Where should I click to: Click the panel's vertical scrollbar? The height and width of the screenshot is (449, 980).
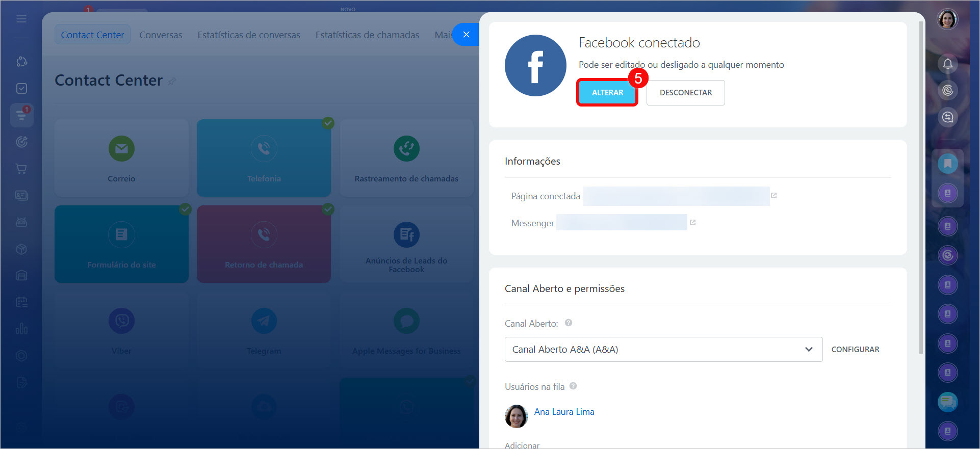tap(921, 189)
